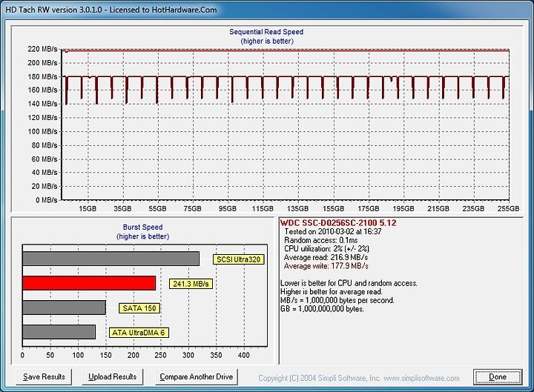Select the red 241.3 MB/s burst bar
Screen dimensions: 534x392
(x=89, y=283)
